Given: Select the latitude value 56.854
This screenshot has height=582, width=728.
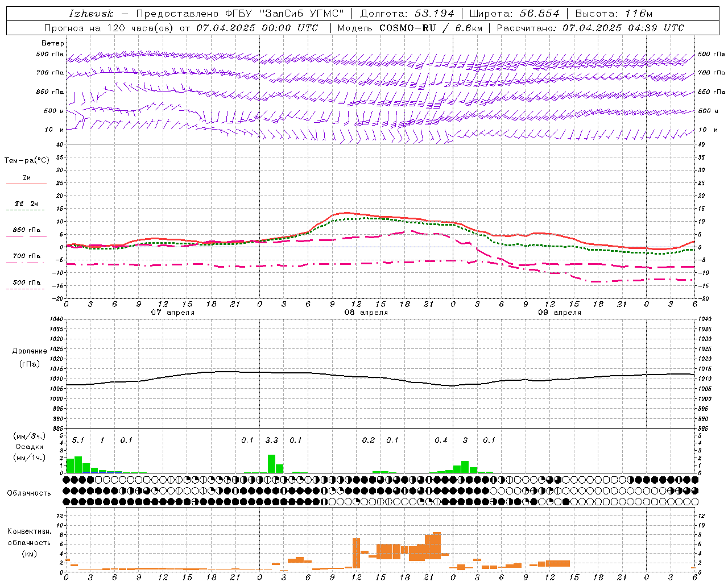Looking at the screenshot, I should (x=540, y=14).
